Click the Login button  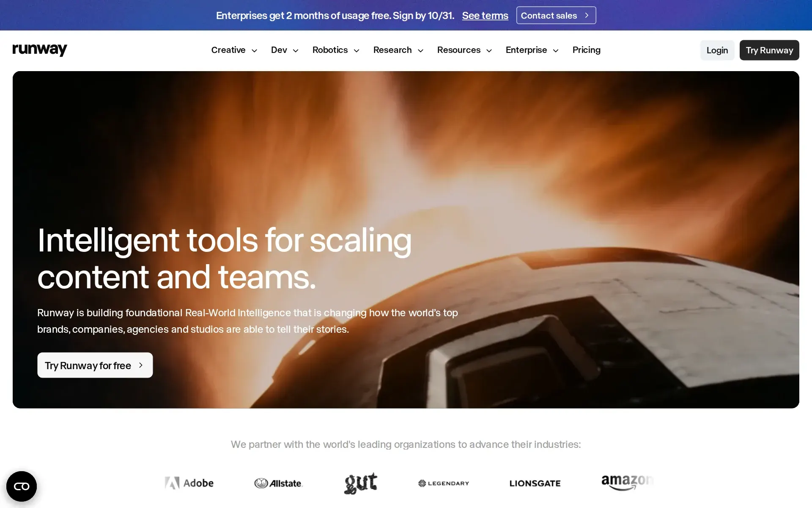[717, 50]
